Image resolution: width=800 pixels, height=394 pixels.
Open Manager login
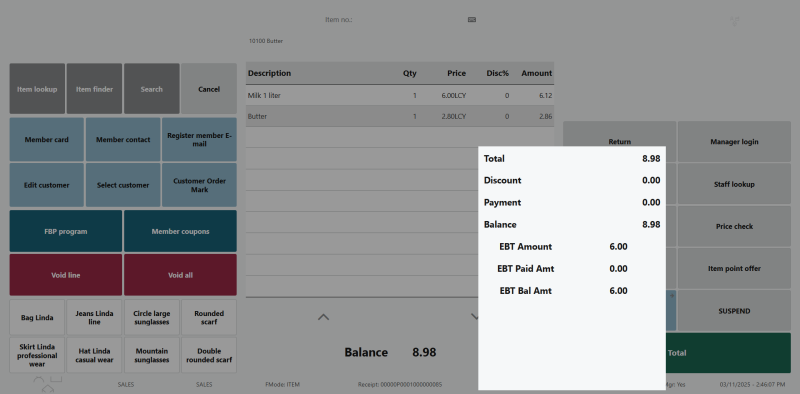pos(734,141)
